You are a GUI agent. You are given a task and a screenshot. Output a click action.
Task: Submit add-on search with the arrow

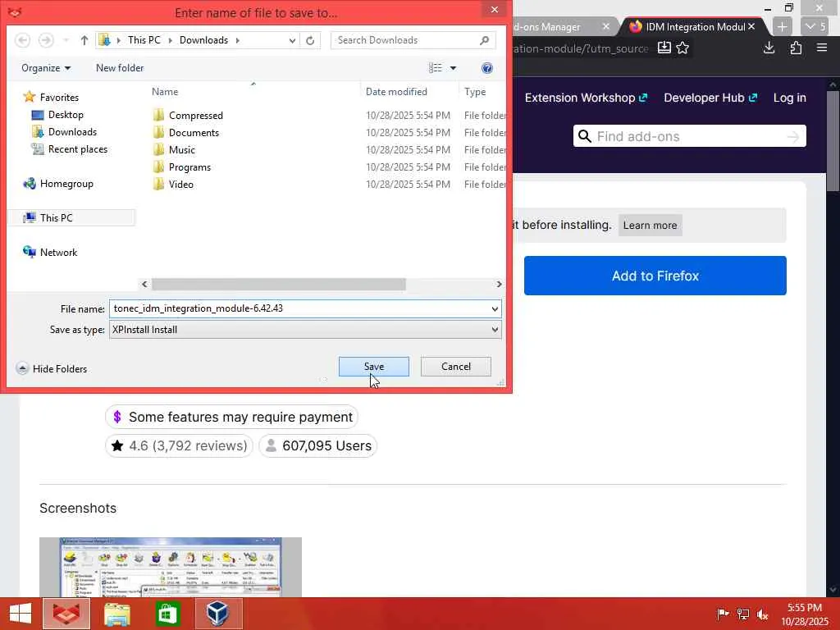tap(793, 137)
